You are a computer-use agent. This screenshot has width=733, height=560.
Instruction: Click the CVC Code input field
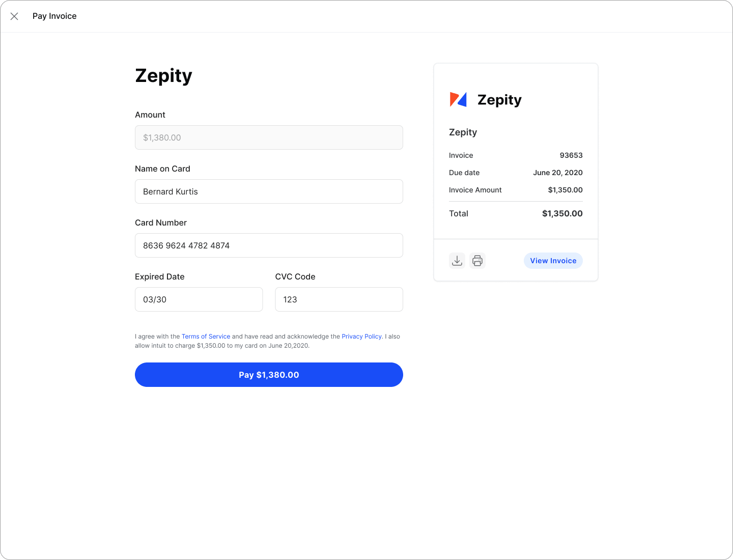pos(339,299)
